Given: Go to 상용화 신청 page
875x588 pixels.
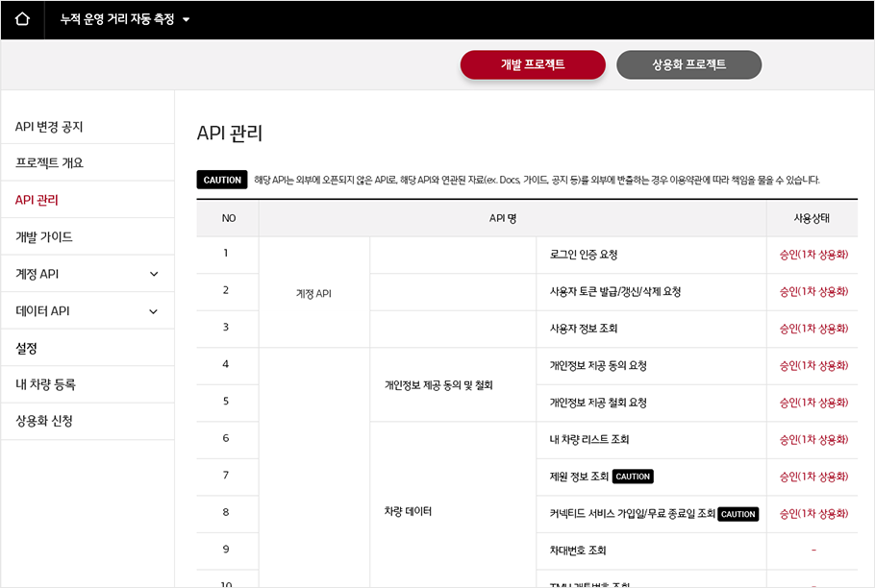Looking at the screenshot, I should [x=44, y=421].
